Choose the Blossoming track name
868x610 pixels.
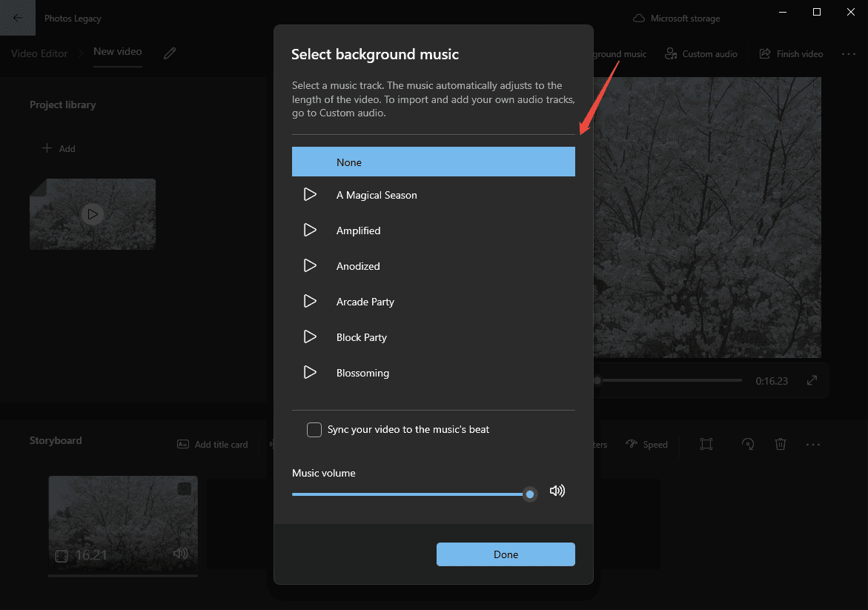pos(362,373)
